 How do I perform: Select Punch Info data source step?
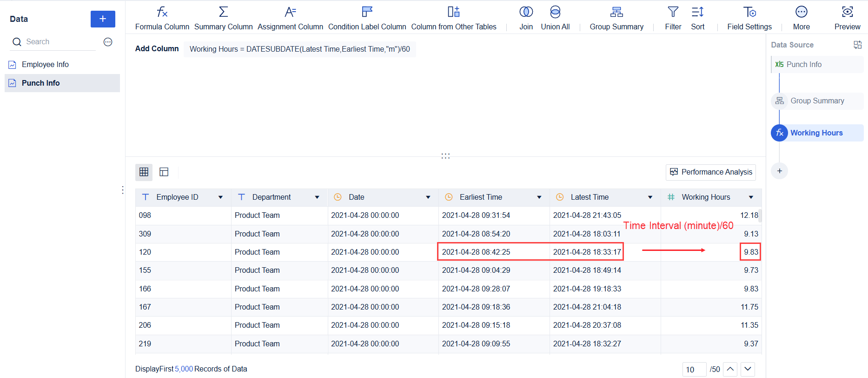pyautogui.click(x=817, y=65)
